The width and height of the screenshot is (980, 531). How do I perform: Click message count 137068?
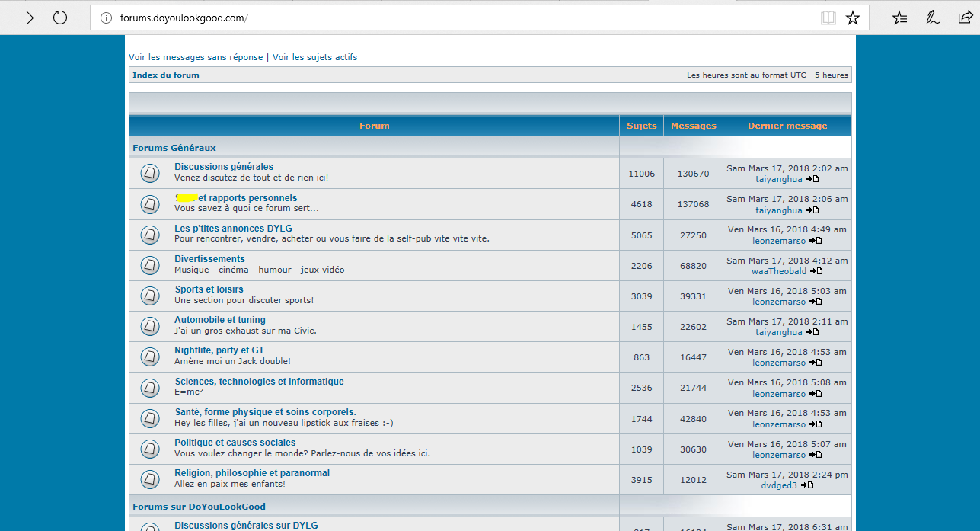tap(693, 204)
